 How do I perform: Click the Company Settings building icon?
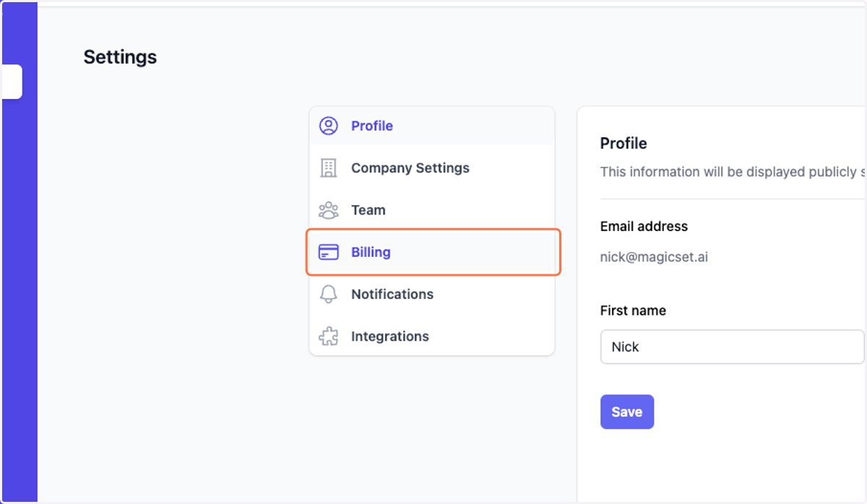pyautogui.click(x=329, y=168)
